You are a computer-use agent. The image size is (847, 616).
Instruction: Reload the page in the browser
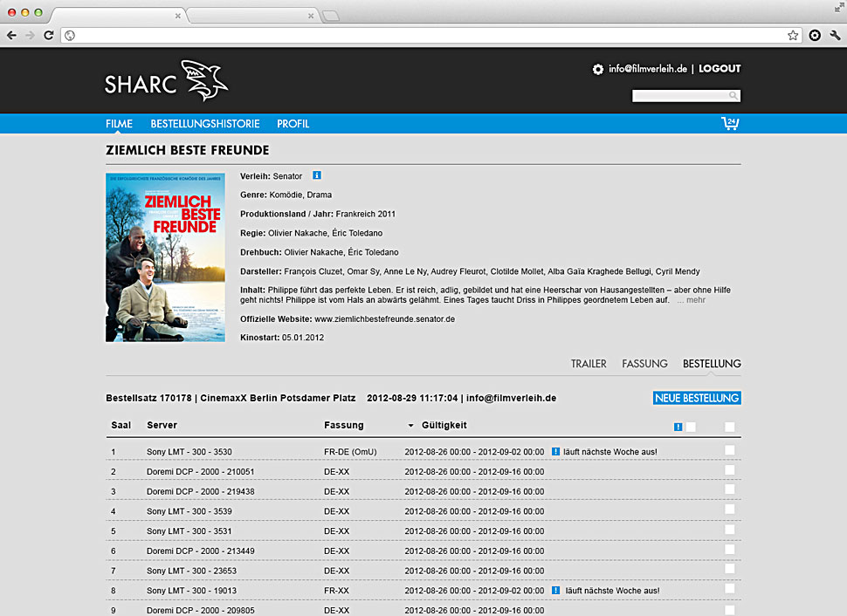[49, 36]
